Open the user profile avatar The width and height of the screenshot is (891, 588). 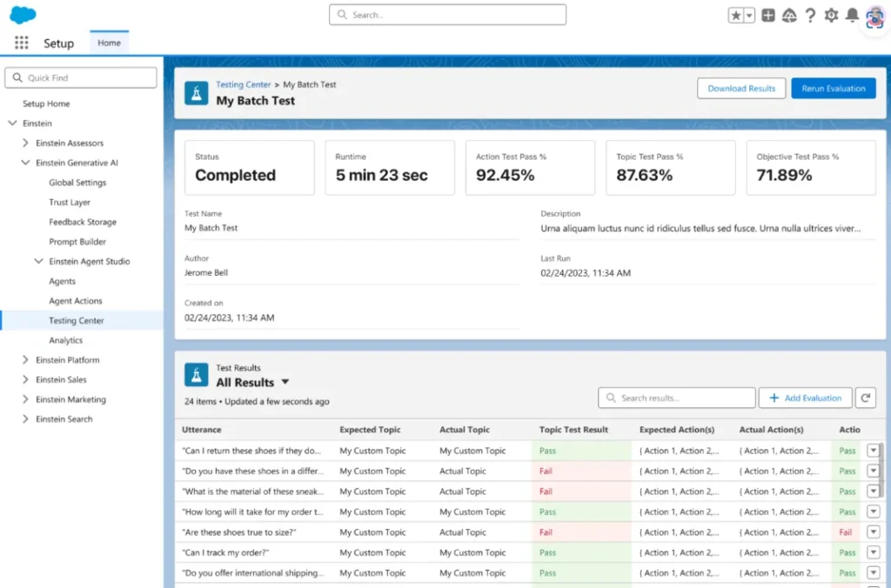(874, 17)
